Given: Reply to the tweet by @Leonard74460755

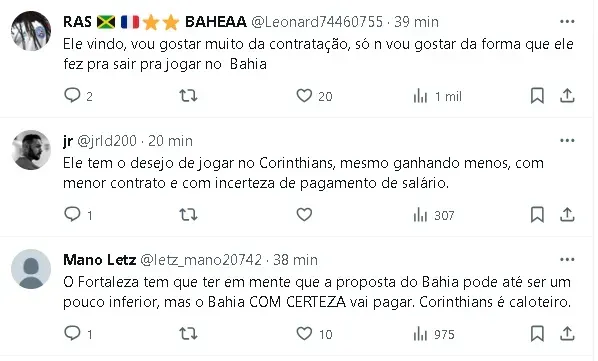Looking at the screenshot, I should pyautogui.click(x=72, y=96).
